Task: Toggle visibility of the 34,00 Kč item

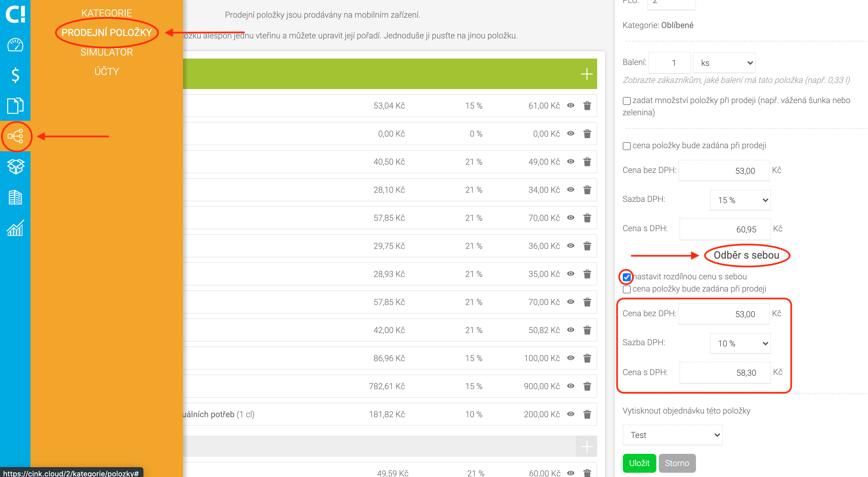Action: coord(570,189)
